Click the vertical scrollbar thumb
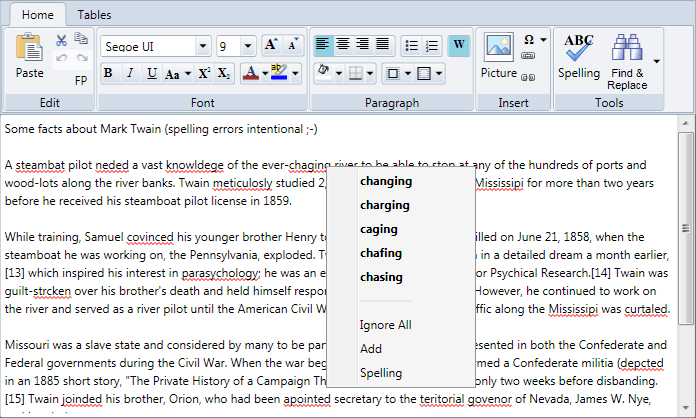The image size is (696, 418). 686,228
